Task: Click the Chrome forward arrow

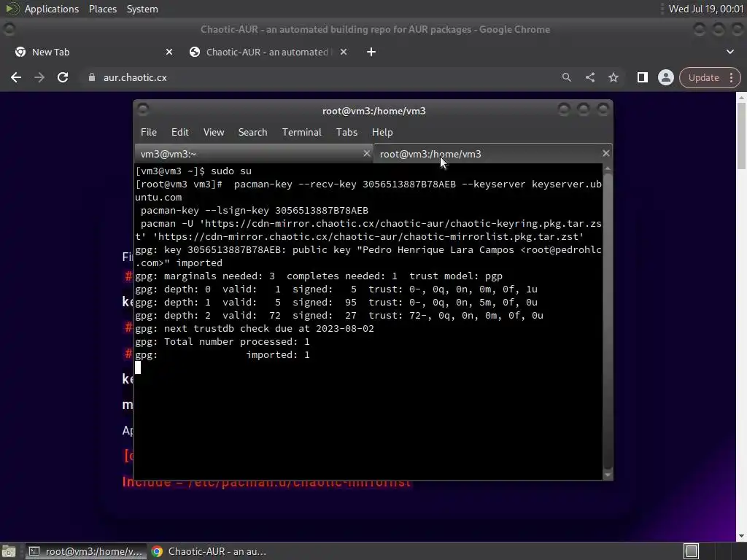Action: (39, 77)
